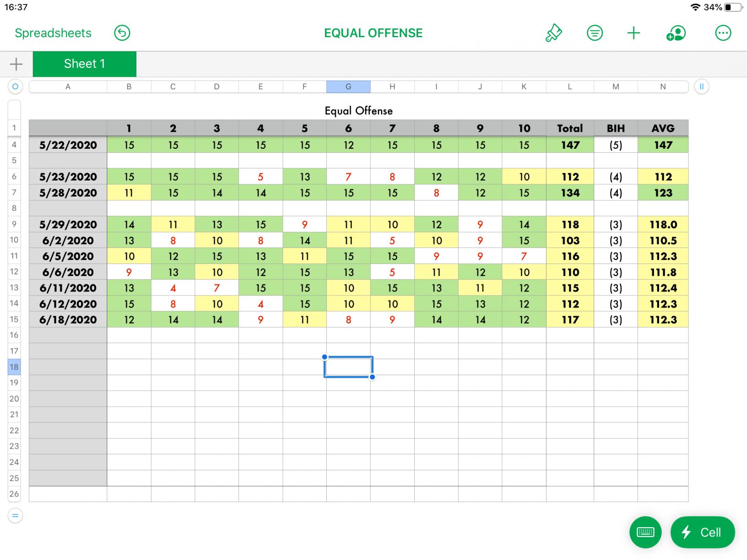The height and width of the screenshot is (560, 747).
Task: Open the sort and filter icon
Action: point(595,33)
